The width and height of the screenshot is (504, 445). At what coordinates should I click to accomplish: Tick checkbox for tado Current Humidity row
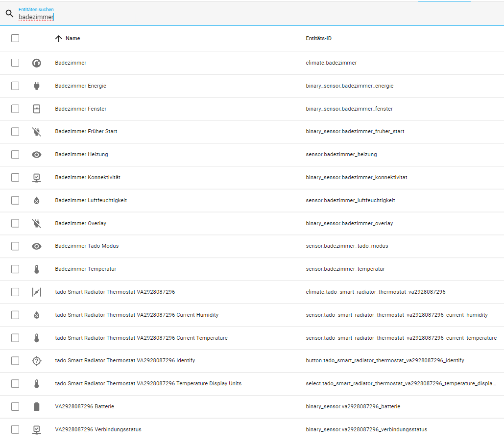[15, 315]
